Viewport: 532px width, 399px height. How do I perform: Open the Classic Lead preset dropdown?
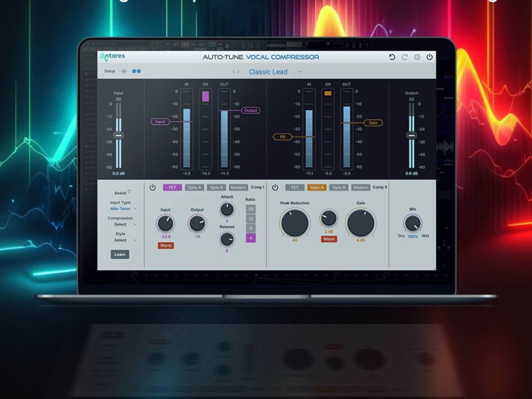tap(268, 72)
